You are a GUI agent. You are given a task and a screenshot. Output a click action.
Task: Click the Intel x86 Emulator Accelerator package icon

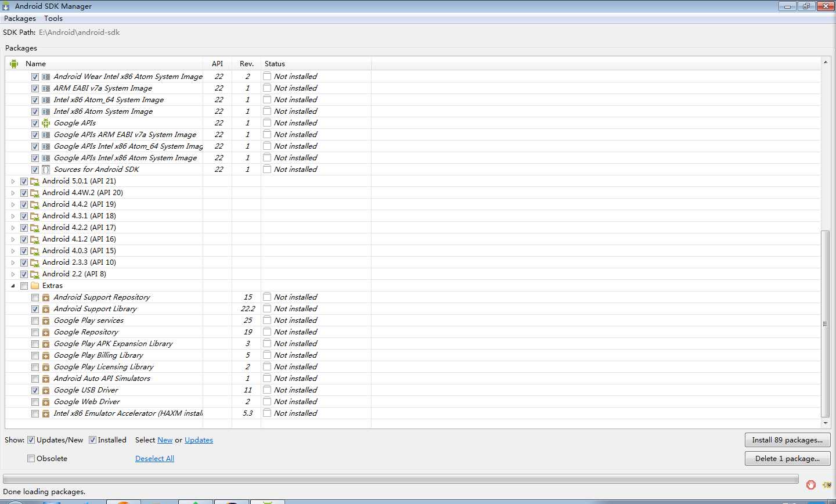click(x=46, y=413)
